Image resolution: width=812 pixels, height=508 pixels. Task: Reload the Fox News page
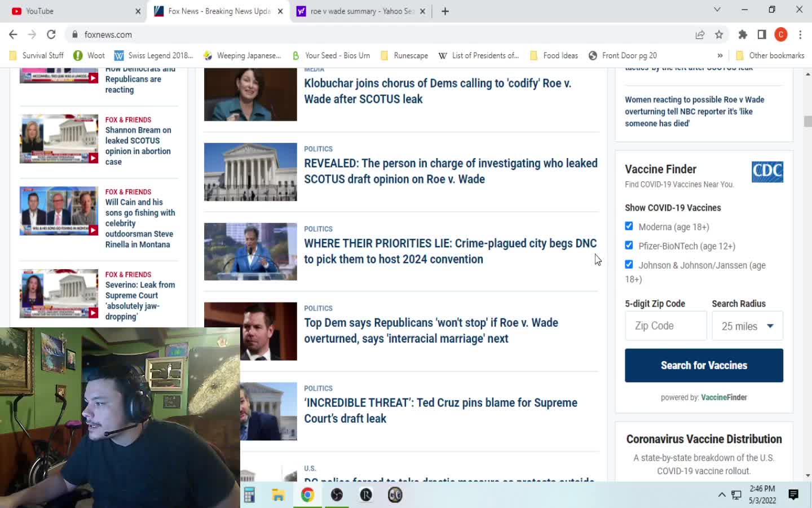(51, 34)
